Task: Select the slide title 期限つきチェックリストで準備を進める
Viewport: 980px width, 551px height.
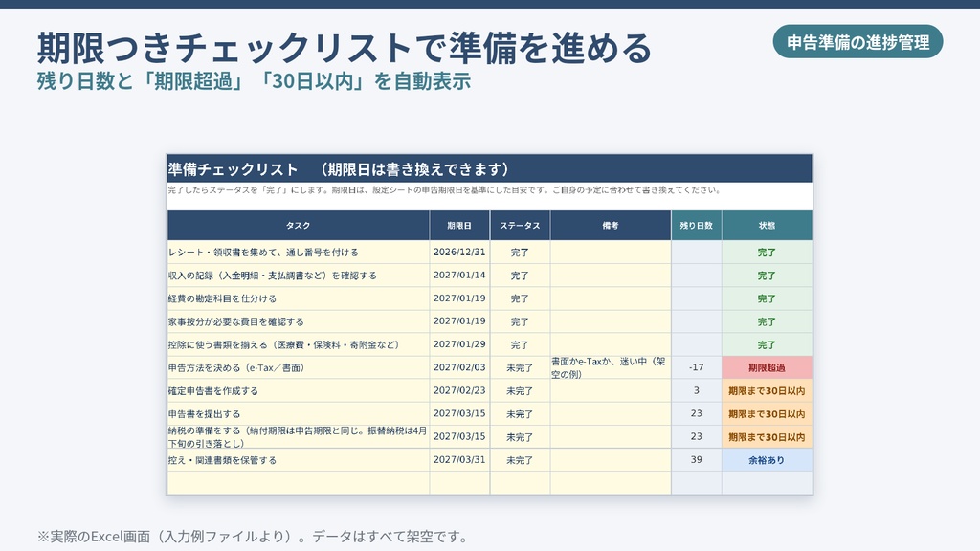Action: point(345,48)
